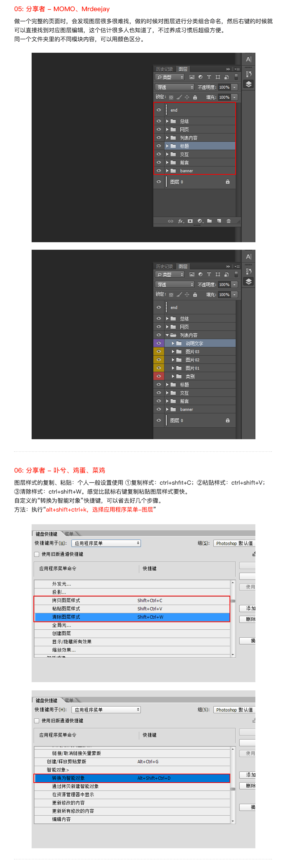Click the create new layer icon
This screenshot has height=868, width=287.
[219, 221]
